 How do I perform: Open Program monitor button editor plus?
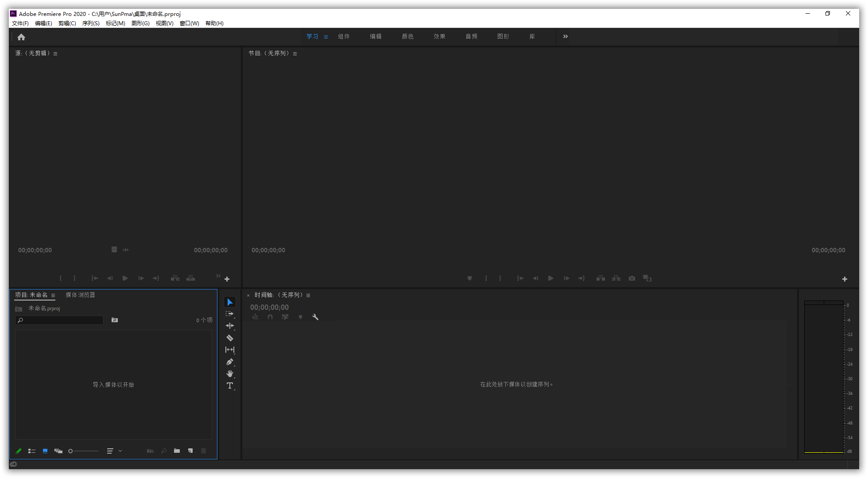845,279
